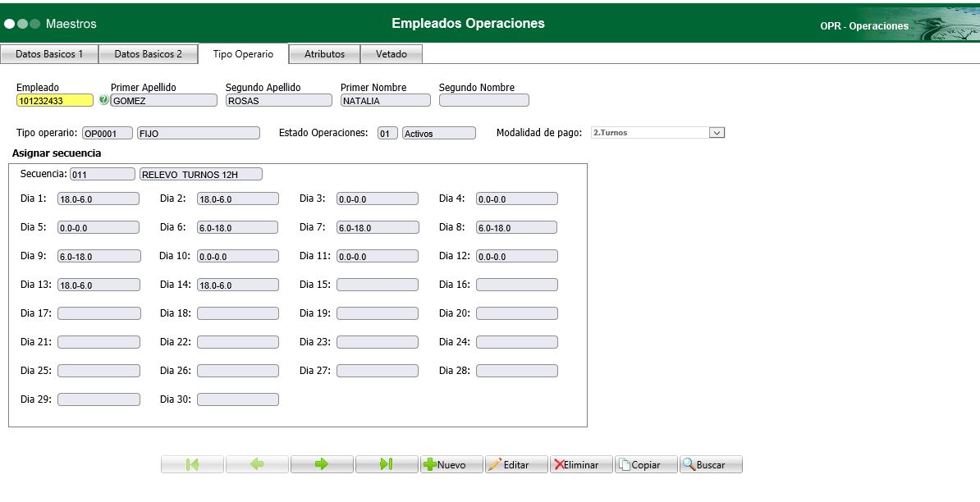Click the green help icon beside Empleado

pyautogui.click(x=103, y=100)
